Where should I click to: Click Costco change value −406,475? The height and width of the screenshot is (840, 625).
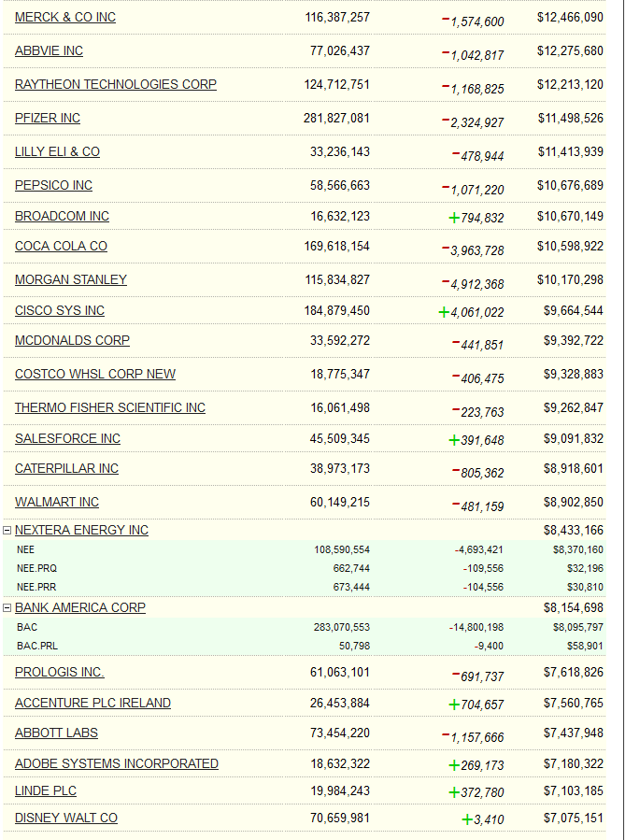point(477,378)
